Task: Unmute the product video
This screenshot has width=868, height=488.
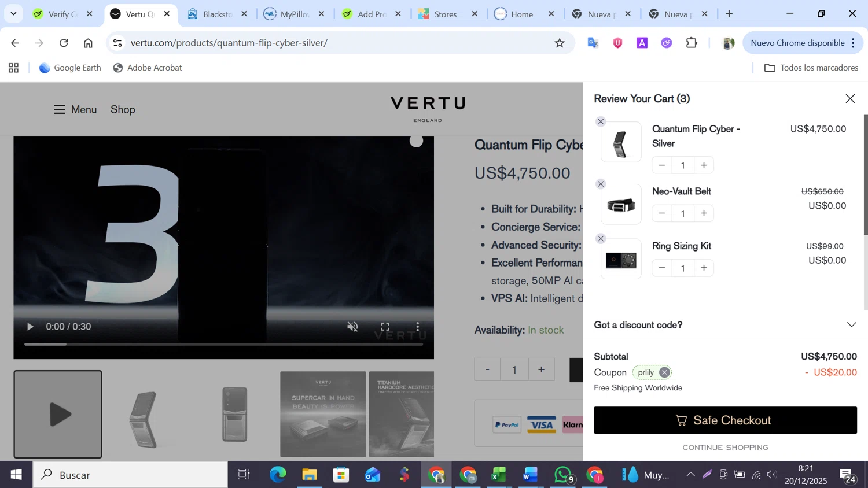Action: pyautogui.click(x=352, y=327)
